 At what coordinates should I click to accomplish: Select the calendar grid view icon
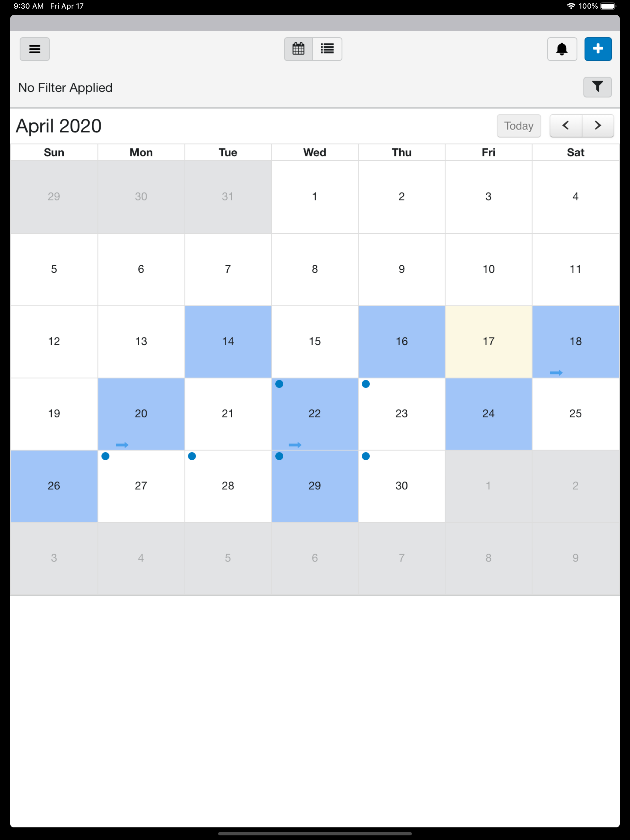(x=299, y=49)
